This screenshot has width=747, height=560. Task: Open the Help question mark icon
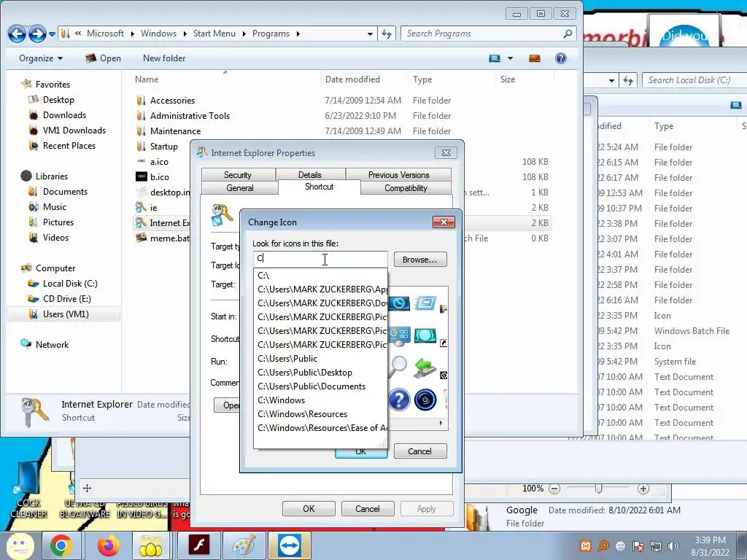pyautogui.click(x=561, y=58)
